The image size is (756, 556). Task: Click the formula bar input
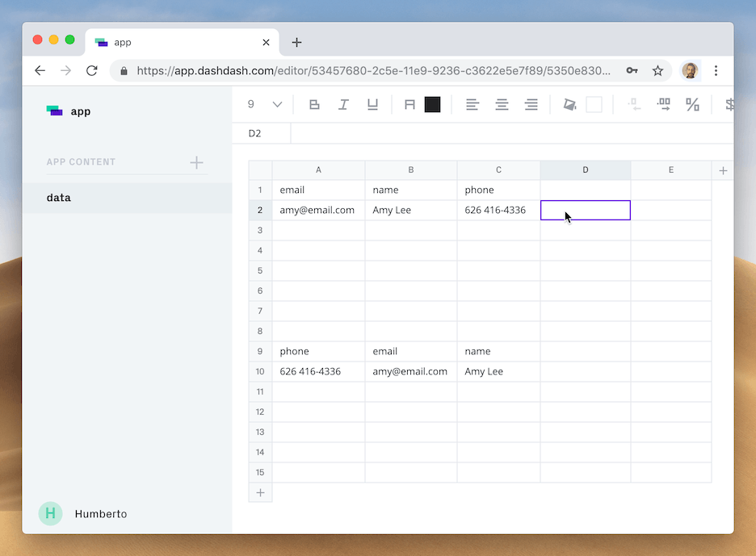tap(512, 133)
